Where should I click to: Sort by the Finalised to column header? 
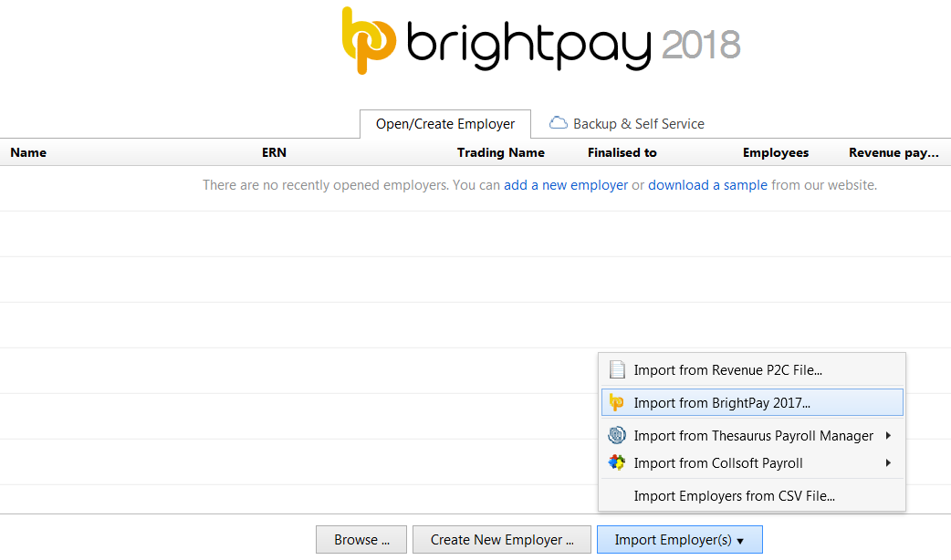[x=622, y=152]
